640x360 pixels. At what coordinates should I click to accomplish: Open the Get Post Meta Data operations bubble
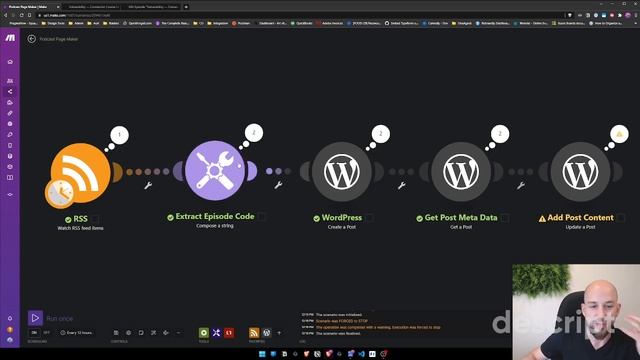pyautogui.click(x=500, y=134)
